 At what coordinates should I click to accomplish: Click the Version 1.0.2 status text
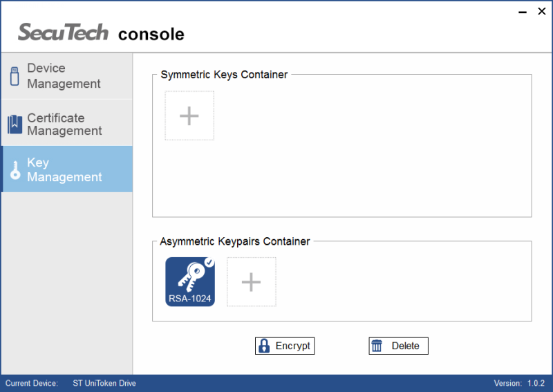click(519, 383)
